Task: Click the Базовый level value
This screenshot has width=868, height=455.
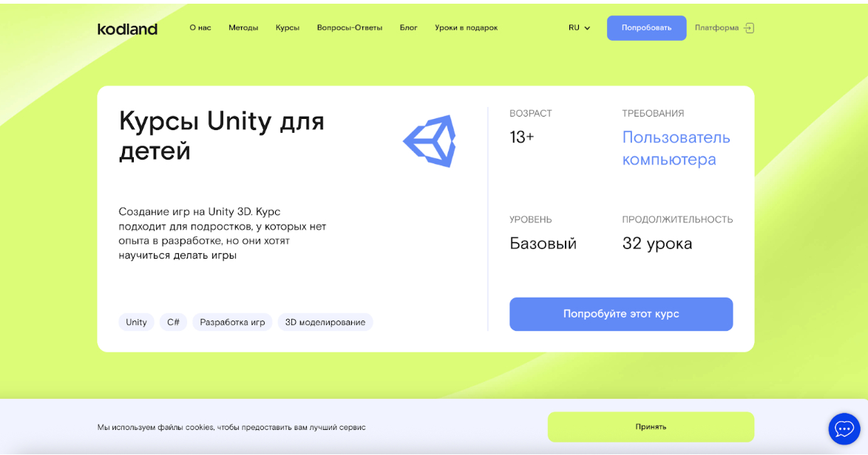Action: [543, 244]
